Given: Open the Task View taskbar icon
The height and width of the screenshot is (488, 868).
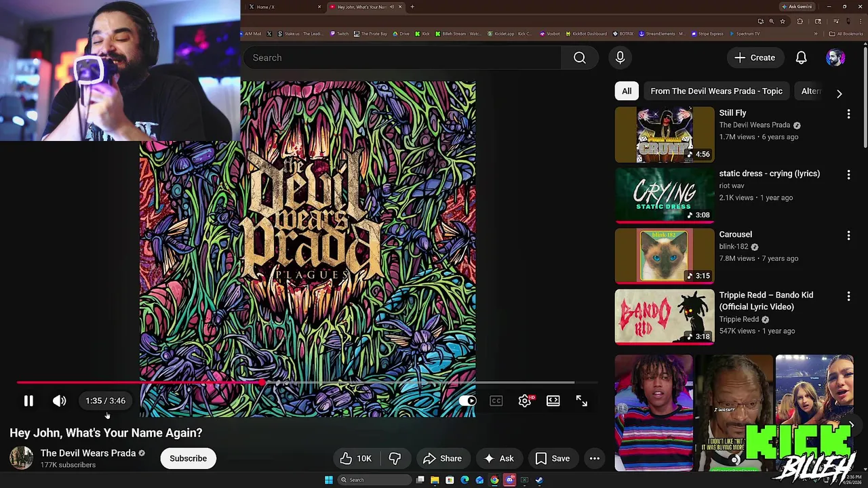Looking at the screenshot, I should pyautogui.click(x=420, y=480).
